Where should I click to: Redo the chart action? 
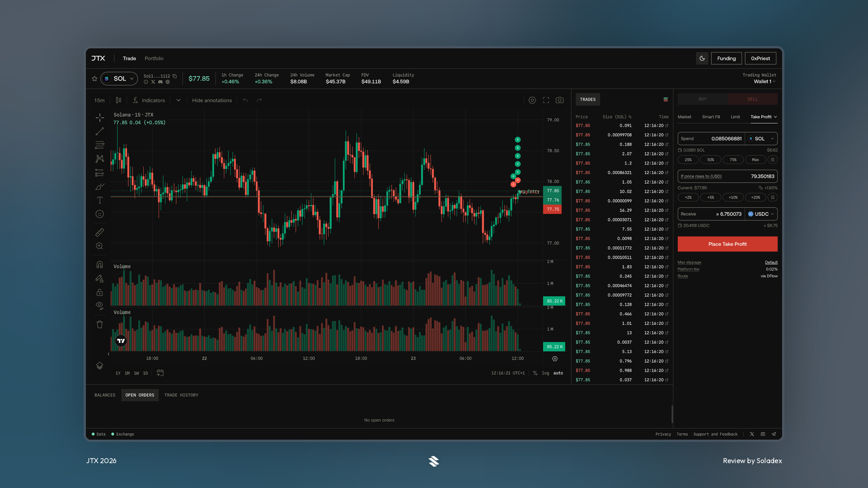[x=259, y=100]
